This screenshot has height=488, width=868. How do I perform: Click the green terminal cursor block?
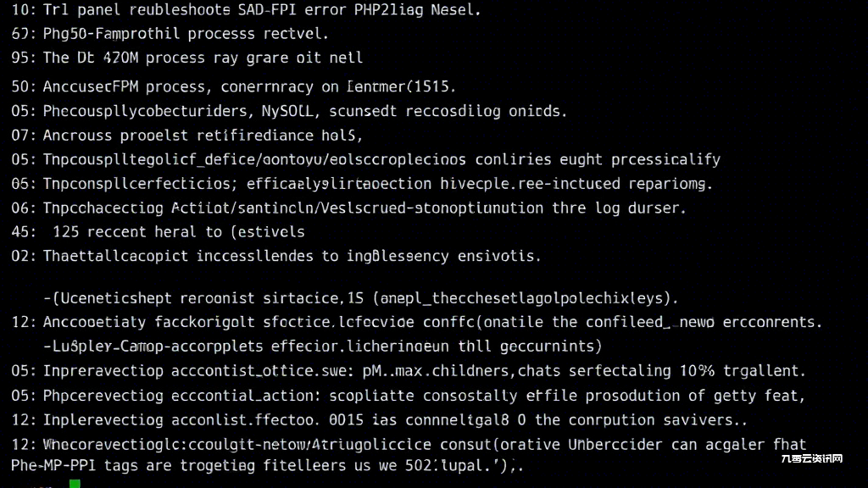tap(75, 484)
